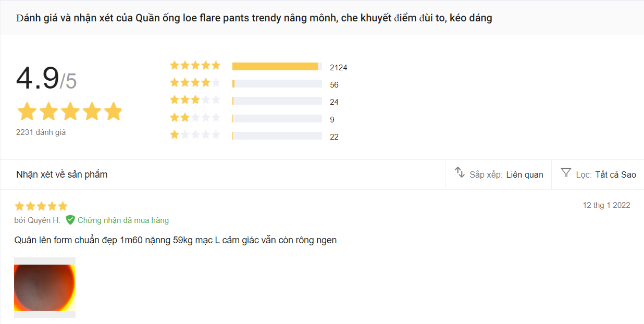Image resolution: width=644 pixels, height=324 pixels.
Task: Click reviewer name Quyên H.
Action: coord(38,220)
